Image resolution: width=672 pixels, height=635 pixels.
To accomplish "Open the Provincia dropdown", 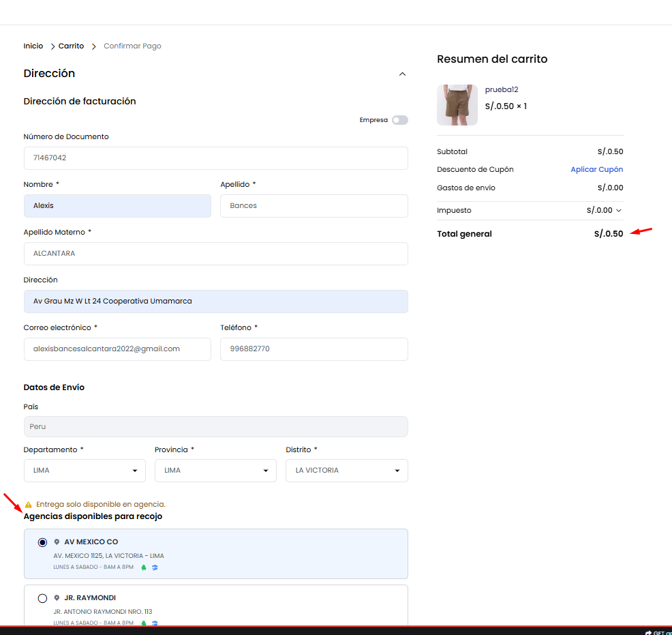I will (215, 471).
